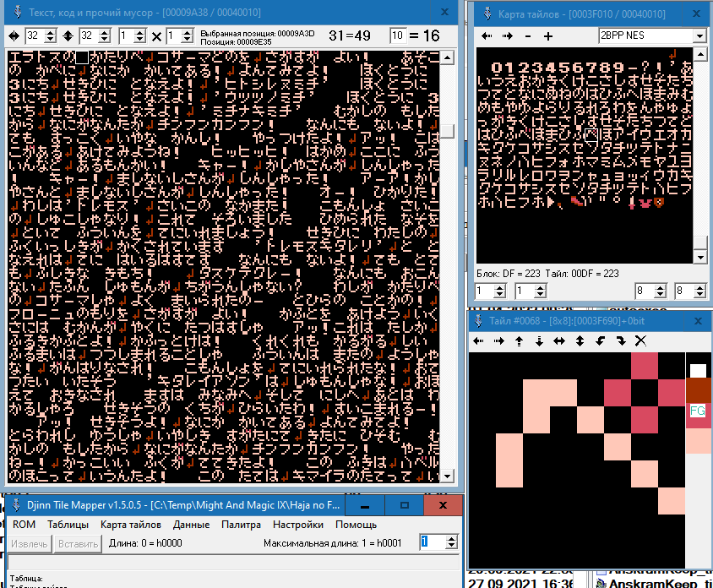Increase the maximum length spinner in main window
This screenshot has height=588, width=713.
pos(451,539)
